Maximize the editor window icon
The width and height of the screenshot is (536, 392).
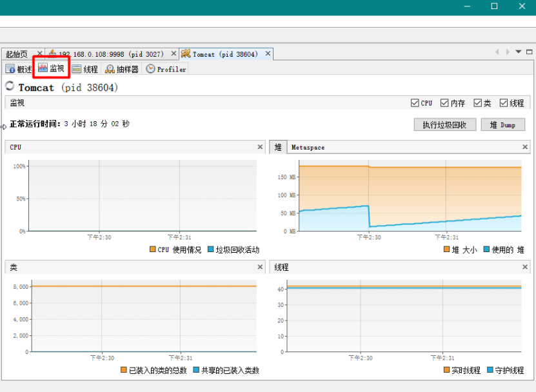coord(529,52)
